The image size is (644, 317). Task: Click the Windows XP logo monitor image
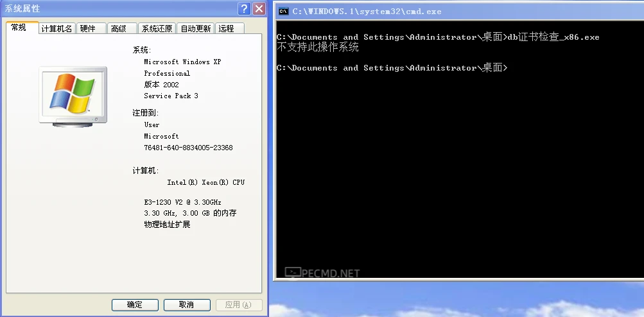coord(73,96)
